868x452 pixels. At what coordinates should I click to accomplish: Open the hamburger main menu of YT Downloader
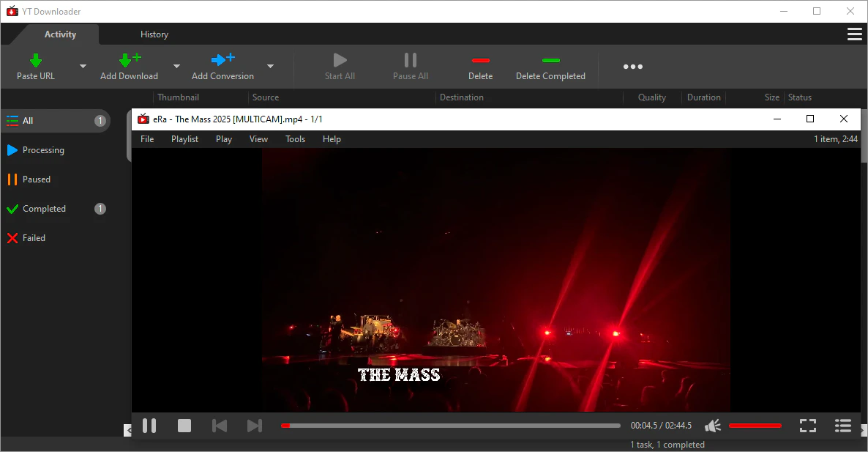coord(855,34)
